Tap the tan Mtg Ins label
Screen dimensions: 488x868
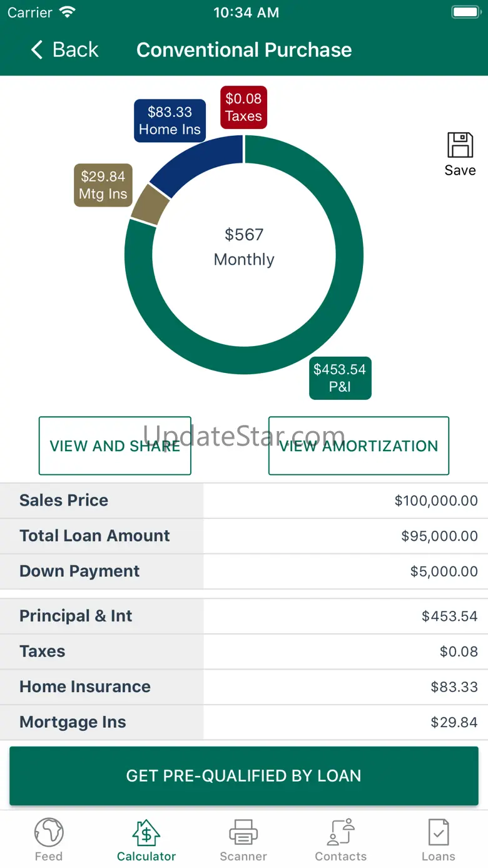103,185
